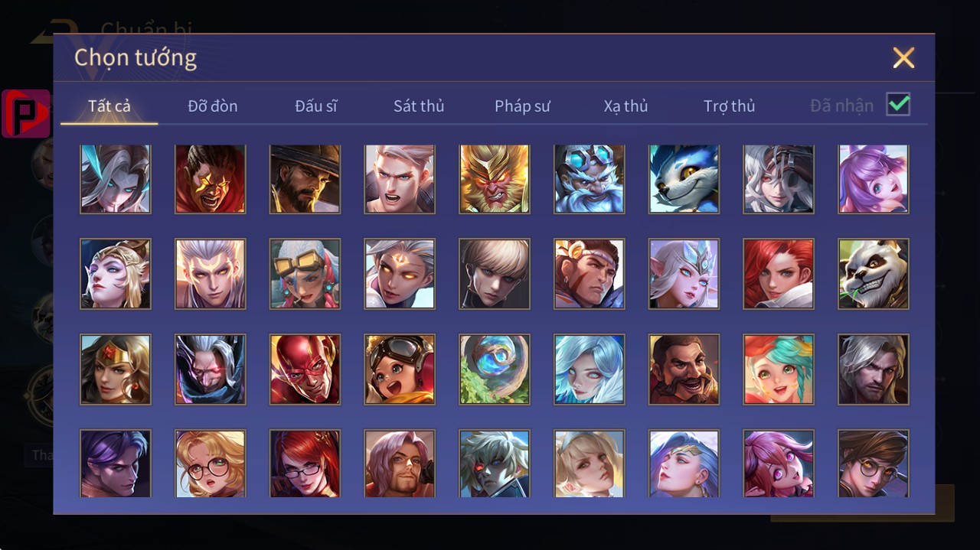Screen dimensions: 980x550
Task: Select the red-haired woman hero portrait
Action: pos(779,274)
